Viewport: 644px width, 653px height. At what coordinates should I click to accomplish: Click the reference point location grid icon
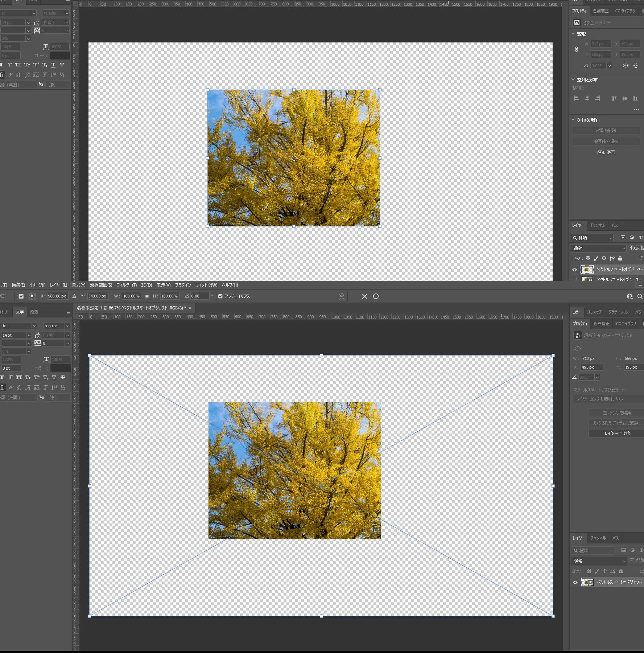tap(32, 296)
